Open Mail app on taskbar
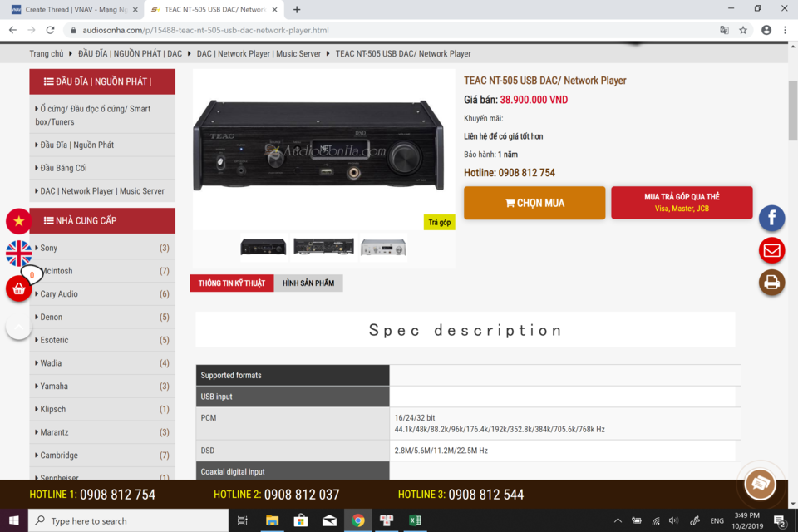The width and height of the screenshot is (798, 532). tap(329, 520)
